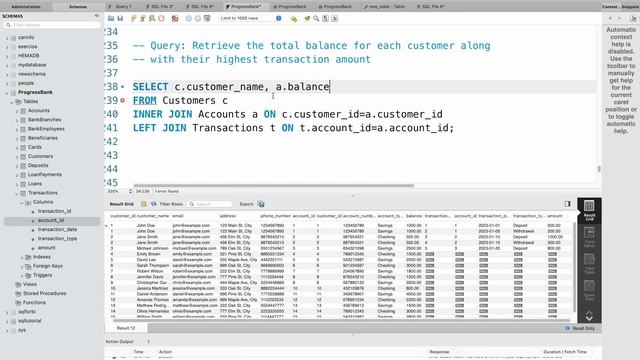Image resolution: width=640 pixels, height=360 pixels.
Task: Expand the carinfo schema
Action: [x=7, y=38]
